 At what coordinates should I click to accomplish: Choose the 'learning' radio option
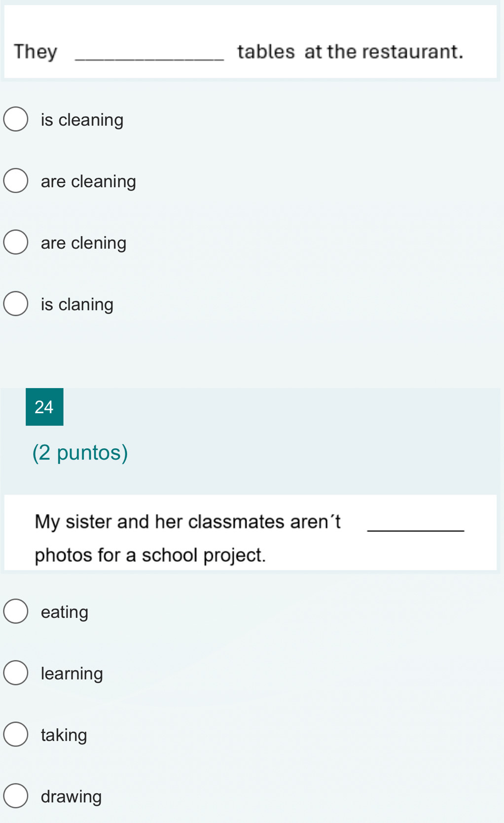tap(16, 673)
